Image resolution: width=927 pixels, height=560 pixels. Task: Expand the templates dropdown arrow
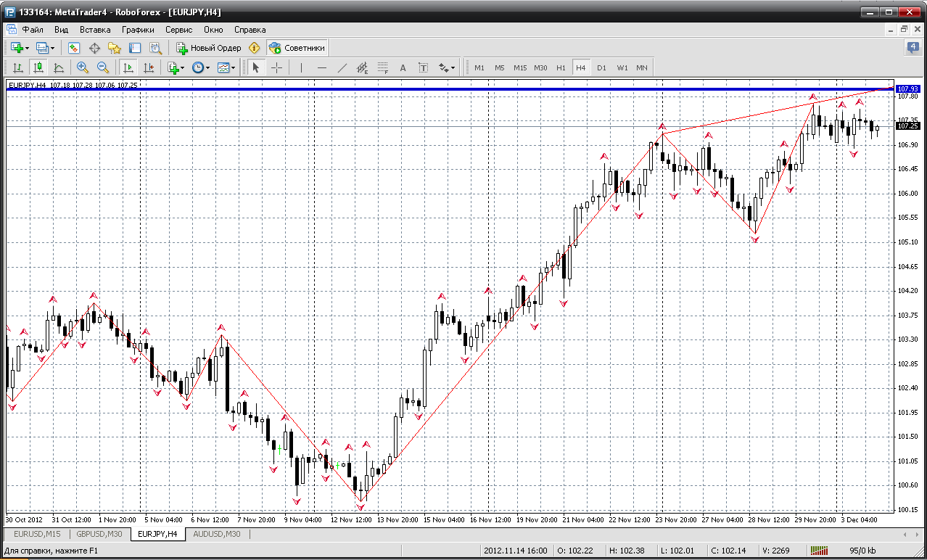pyautogui.click(x=234, y=67)
